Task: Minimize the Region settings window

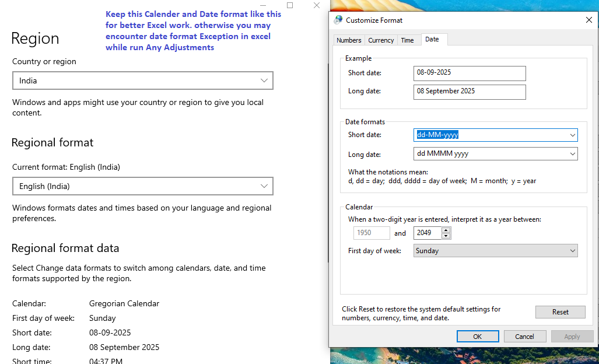Action: coord(263,5)
